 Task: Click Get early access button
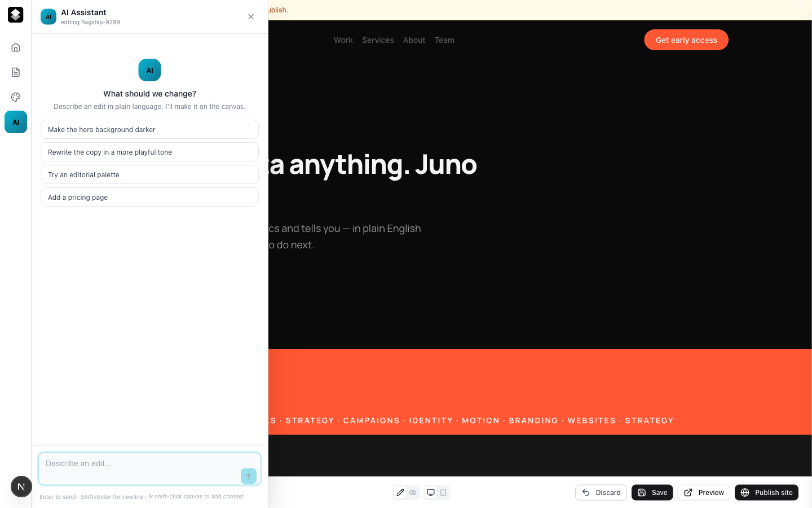686,40
